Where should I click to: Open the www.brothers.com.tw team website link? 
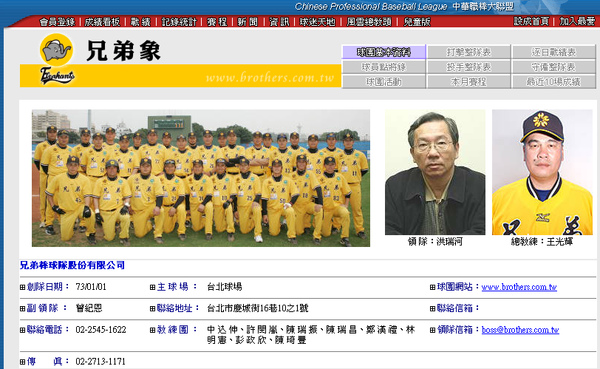click(519, 287)
